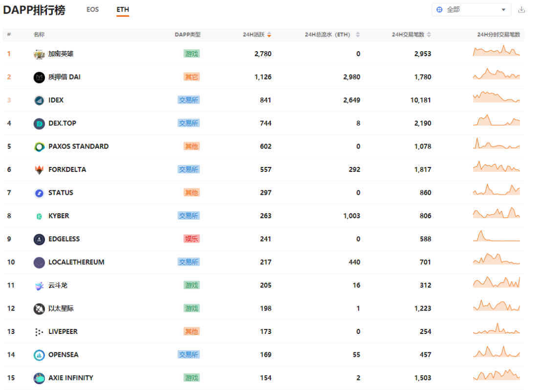Click the KYBER name text
The width and height of the screenshot is (542, 392).
pyautogui.click(x=59, y=216)
